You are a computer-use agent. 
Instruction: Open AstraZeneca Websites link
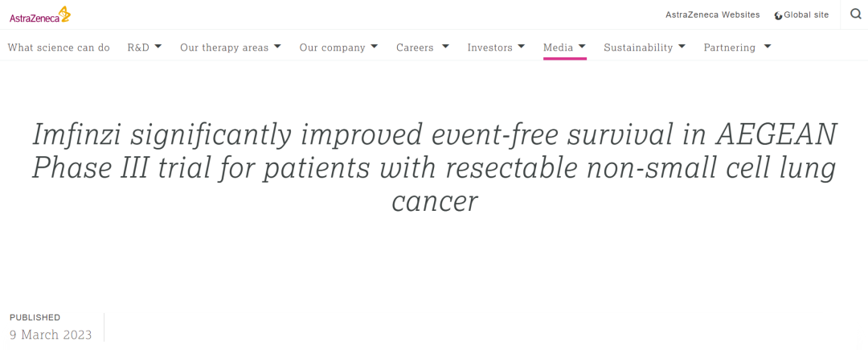tap(712, 14)
